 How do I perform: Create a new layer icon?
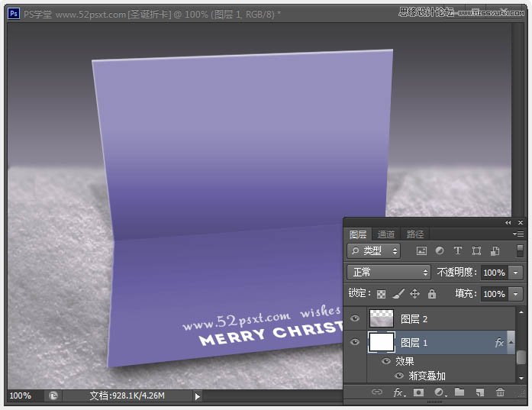479,392
